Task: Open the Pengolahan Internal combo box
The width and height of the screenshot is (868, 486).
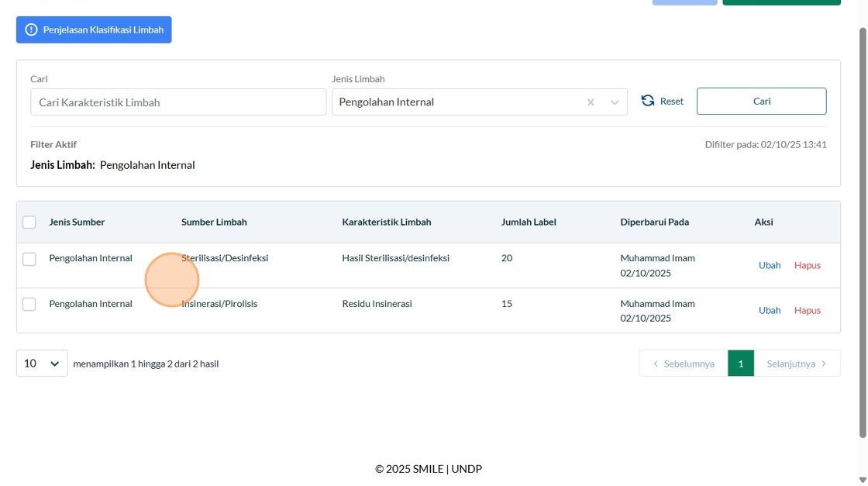Action: [x=457, y=102]
